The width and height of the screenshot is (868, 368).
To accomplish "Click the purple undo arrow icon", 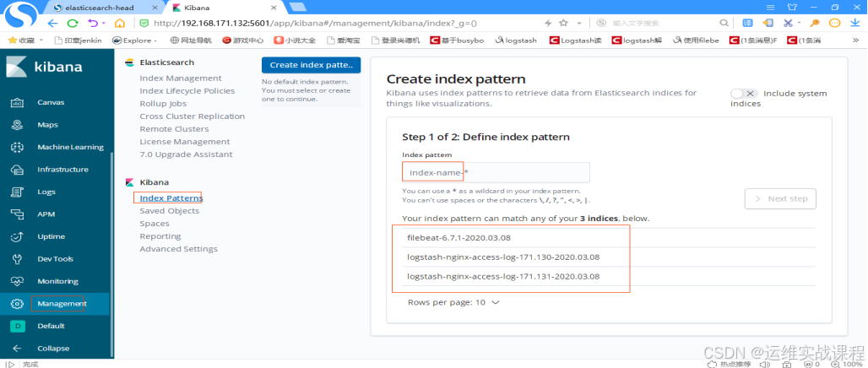I will click(x=92, y=24).
